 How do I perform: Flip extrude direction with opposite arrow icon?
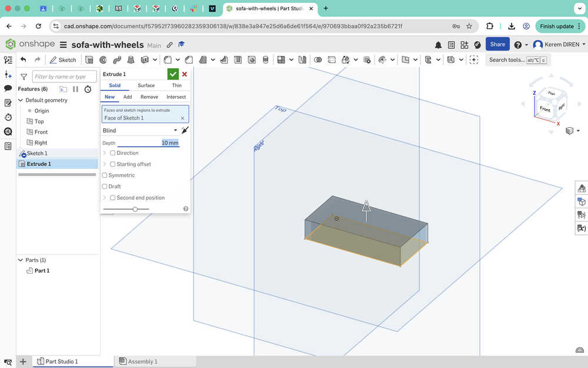click(x=185, y=130)
